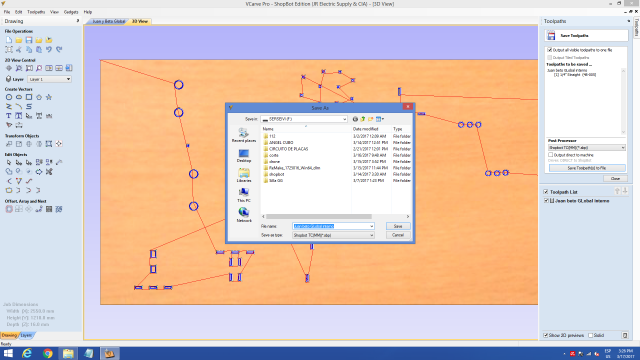Open Desktop in Save As sidebar
This screenshot has height=360, width=640.
tap(244, 156)
